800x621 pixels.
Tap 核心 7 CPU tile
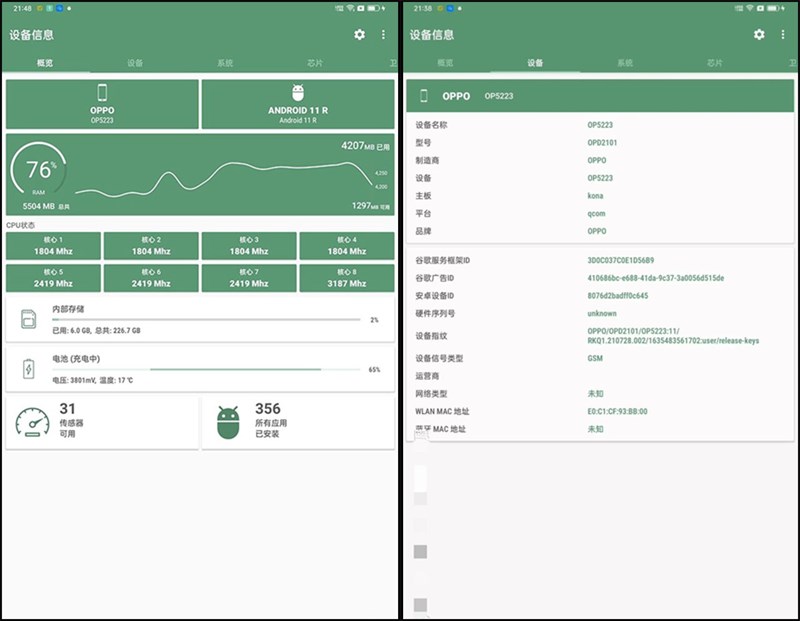tap(249, 278)
